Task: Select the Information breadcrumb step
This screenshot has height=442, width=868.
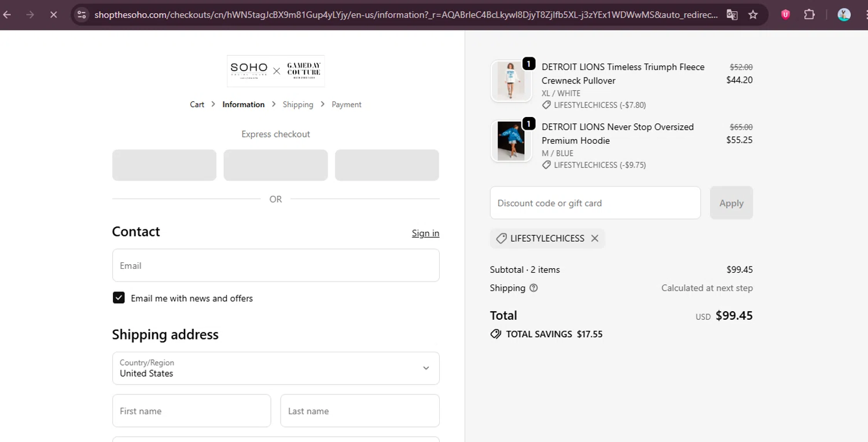Action: tap(243, 104)
